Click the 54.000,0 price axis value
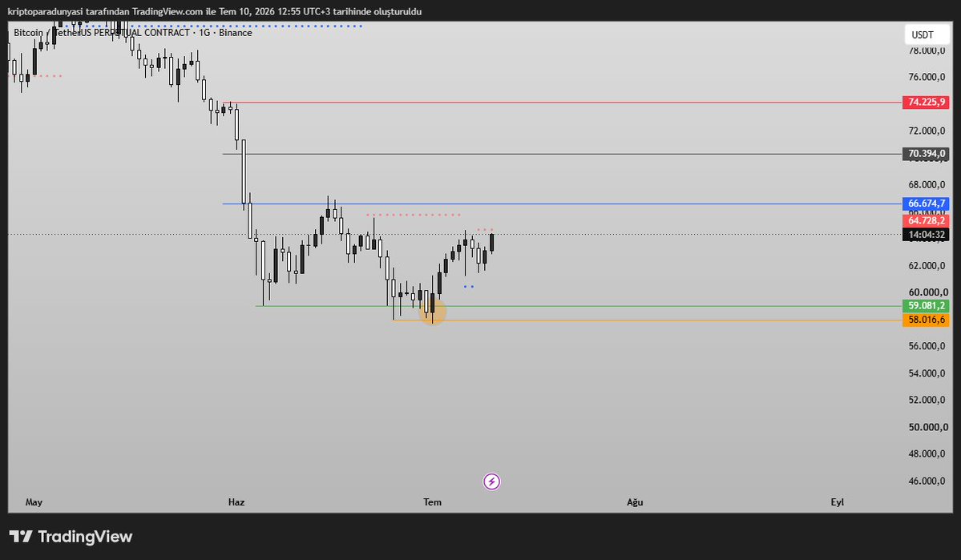This screenshot has height=560, width=961. (927, 374)
